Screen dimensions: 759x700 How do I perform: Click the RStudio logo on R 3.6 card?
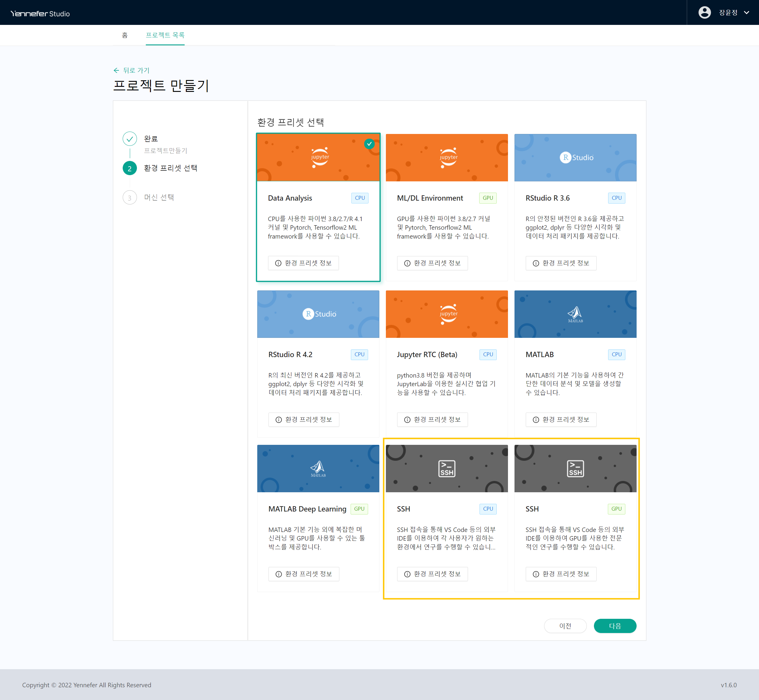point(576,158)
